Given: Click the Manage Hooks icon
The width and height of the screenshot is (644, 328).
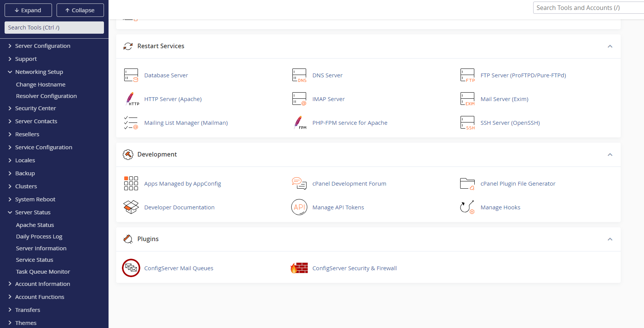Looking at the screenshot, I should point(467,207).
